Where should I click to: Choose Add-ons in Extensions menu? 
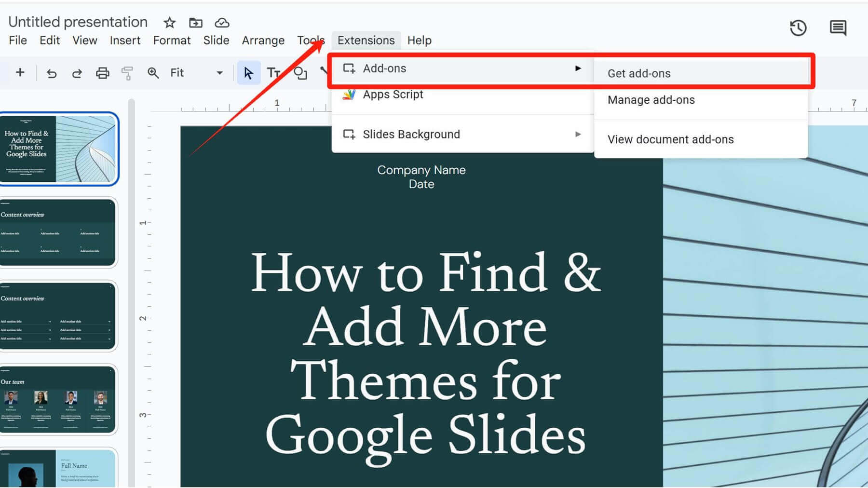pyautogui.click(x=462, y=68)
